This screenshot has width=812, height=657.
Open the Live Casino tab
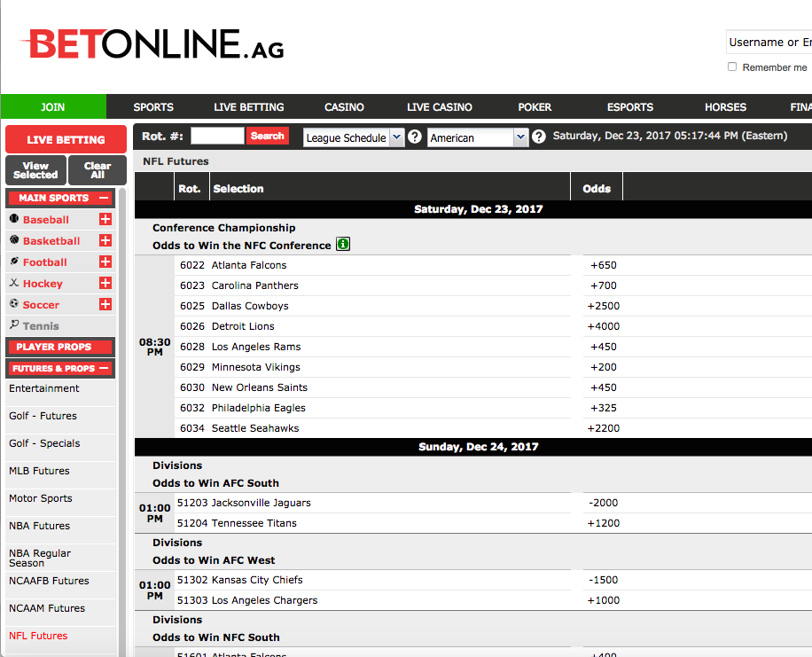440,107
